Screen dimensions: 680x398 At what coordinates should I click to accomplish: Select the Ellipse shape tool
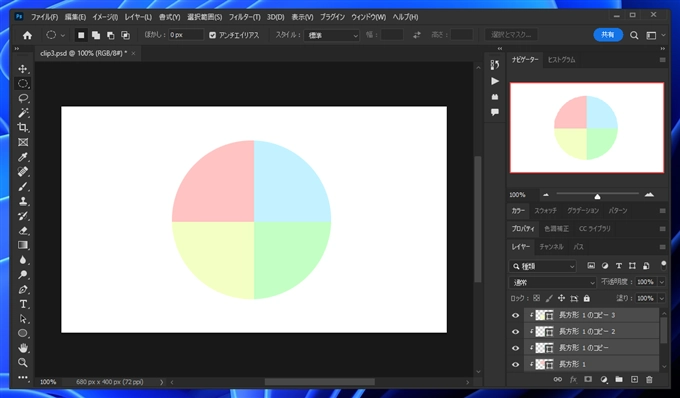point(23,333)
